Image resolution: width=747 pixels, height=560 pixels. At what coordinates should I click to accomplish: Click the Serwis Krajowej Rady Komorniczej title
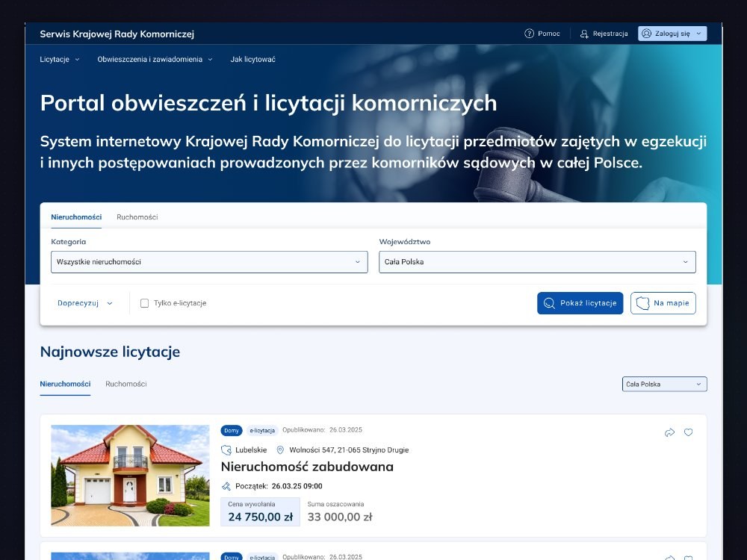pos(117,34)
